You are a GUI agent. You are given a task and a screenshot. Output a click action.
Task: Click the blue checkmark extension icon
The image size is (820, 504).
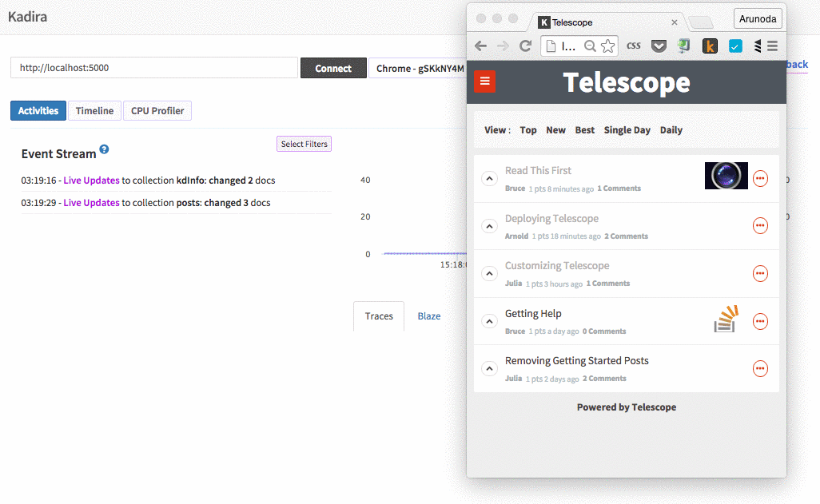coord(735,46)
